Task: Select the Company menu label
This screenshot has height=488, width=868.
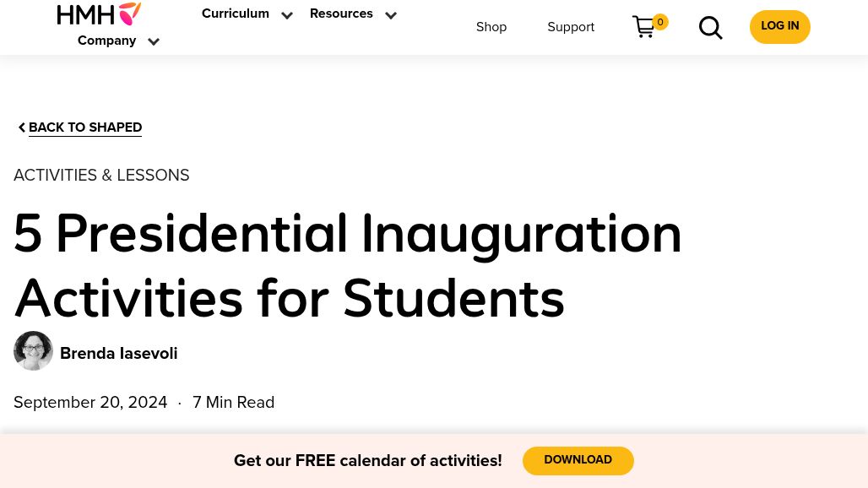Action: click(x=106, y=41)
